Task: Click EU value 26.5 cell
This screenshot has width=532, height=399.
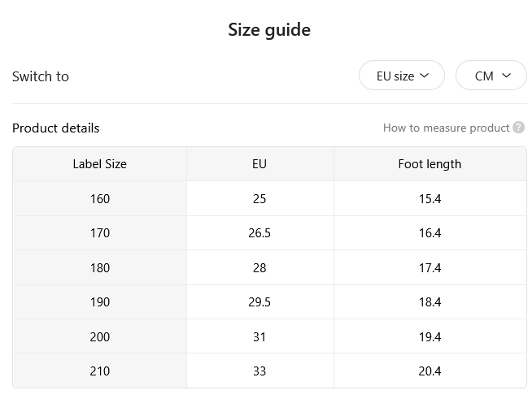Action: pyautogui.click(x=259, y=233)
